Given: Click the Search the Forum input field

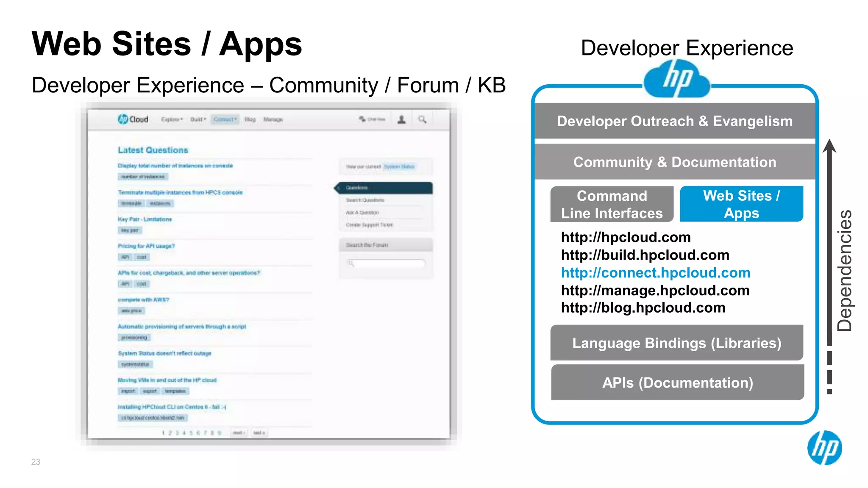Looking at the screenshot, I should point(386,263).
